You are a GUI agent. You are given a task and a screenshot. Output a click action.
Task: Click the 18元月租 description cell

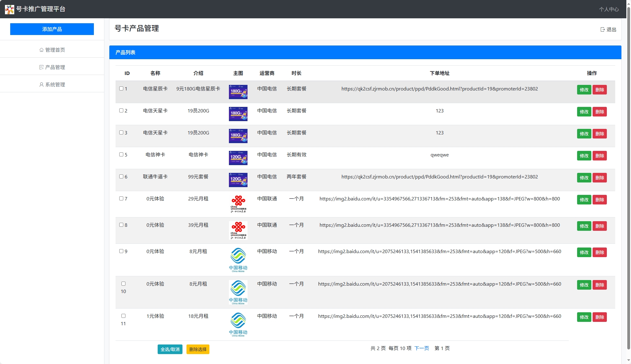click(x=198, y=316)
